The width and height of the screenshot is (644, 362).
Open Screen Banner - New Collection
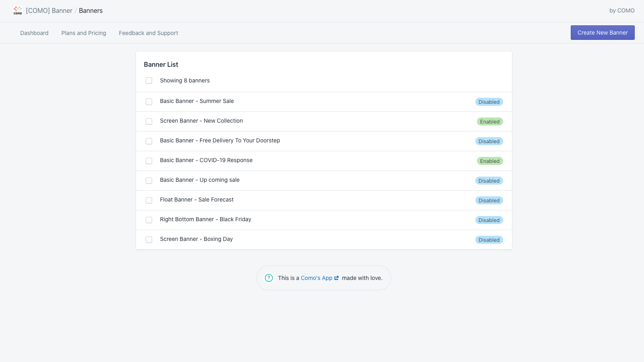coord(201,121)
